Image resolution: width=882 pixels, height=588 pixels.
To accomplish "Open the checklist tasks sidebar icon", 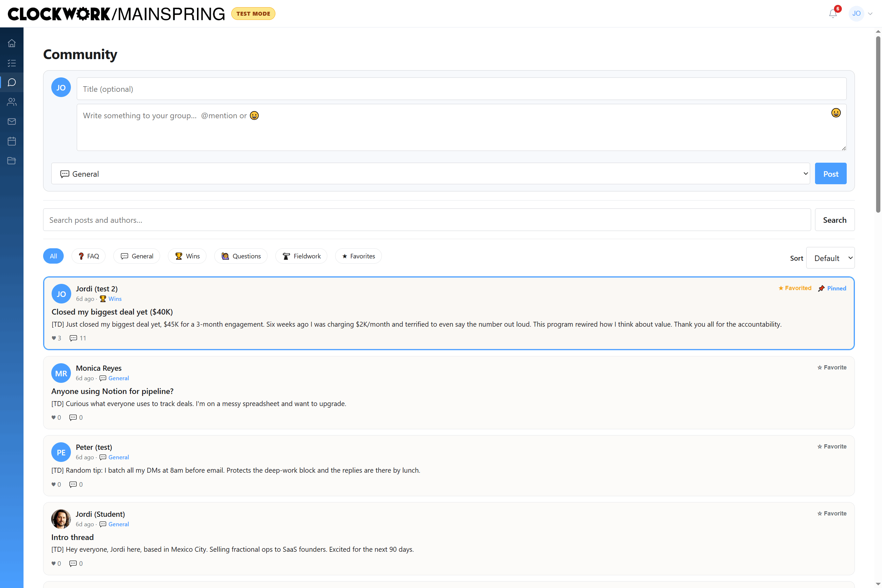I will pos(12,63).
